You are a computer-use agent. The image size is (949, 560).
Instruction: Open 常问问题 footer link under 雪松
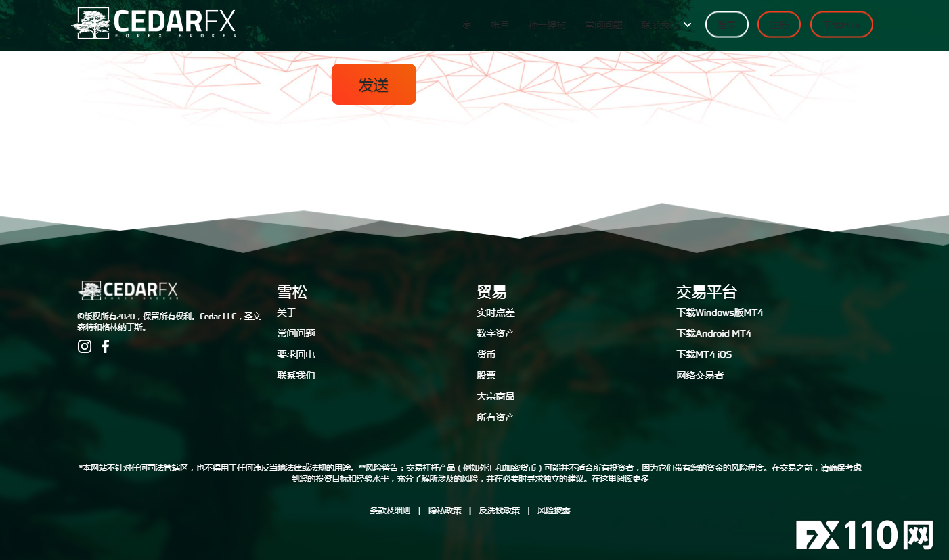[296, 333]
